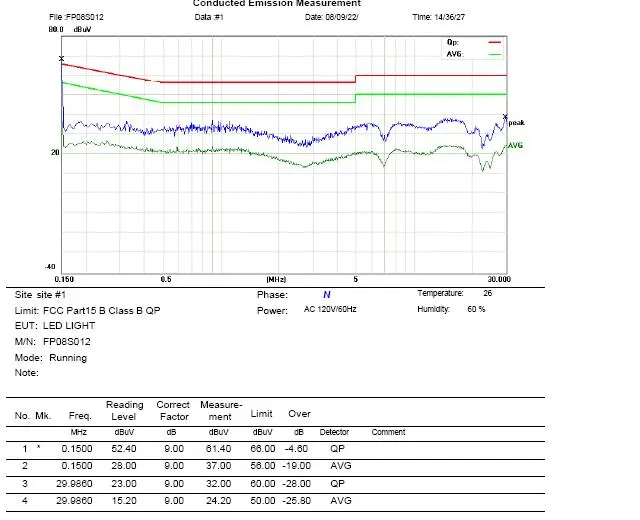The width and height of the screenshot is (640, 520).
Task: Click the 'Detector' column header
Action: coord(334,432)
